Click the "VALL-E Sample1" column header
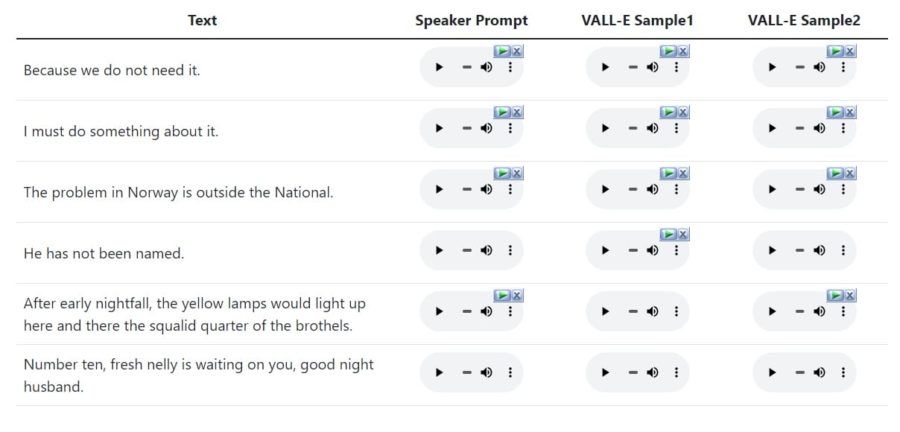The width and height of the screenshot is (900, 432). 637,21
